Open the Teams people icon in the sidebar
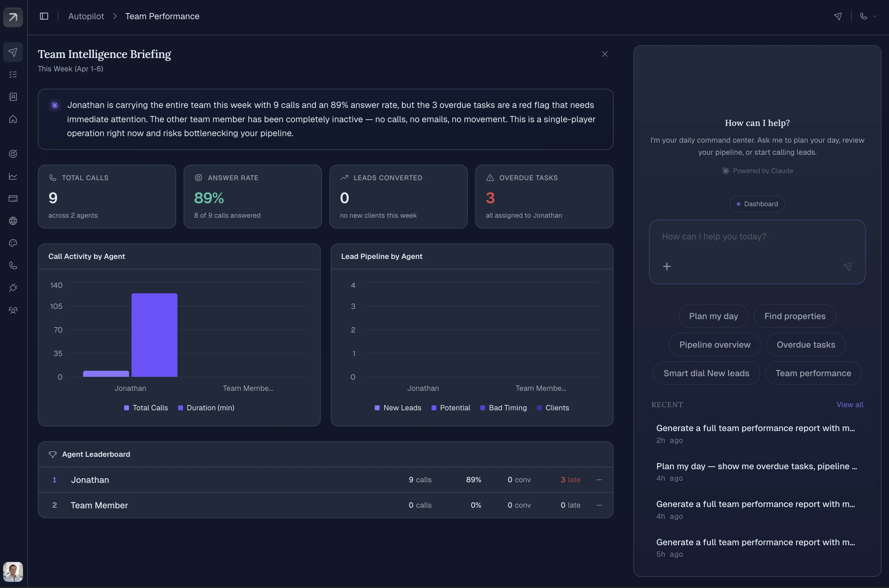Viewport: 889px width, 588px height. coord(13,310)
